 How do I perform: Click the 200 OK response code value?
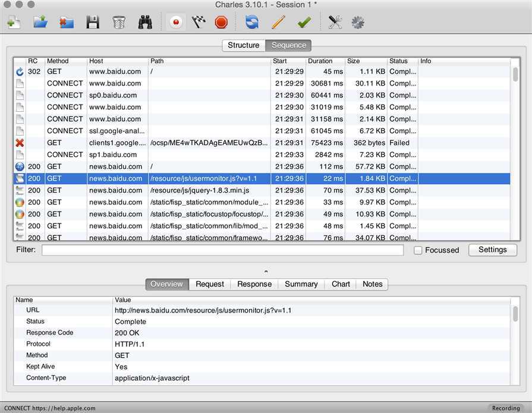(127, 333)
